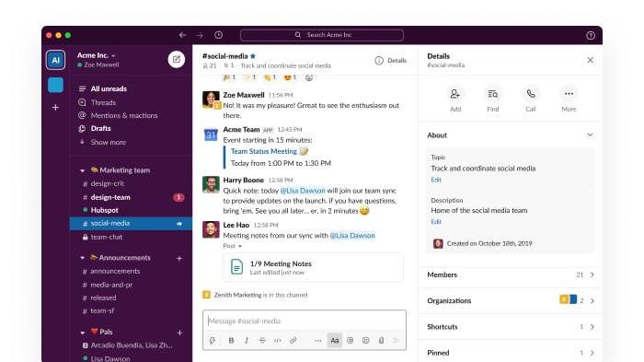The image size is (644, 362).
Task: Close the Details panel
Action: coord(591,60)
